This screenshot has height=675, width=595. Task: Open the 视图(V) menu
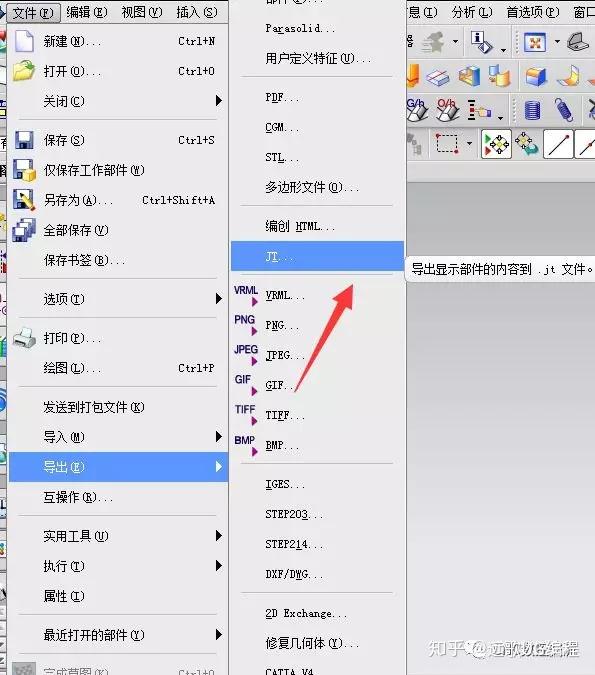[142, 12]
